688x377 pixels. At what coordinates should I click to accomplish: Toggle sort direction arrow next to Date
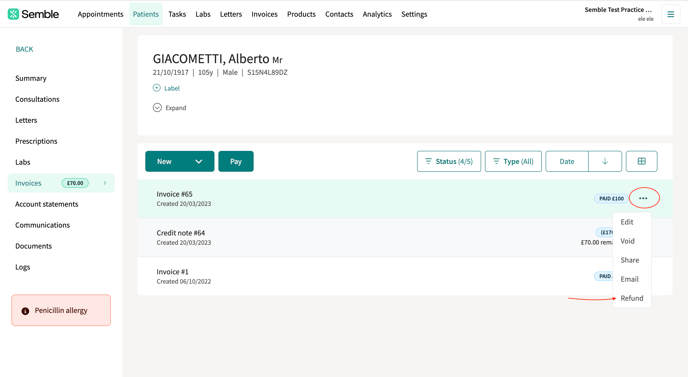(605, 161)
